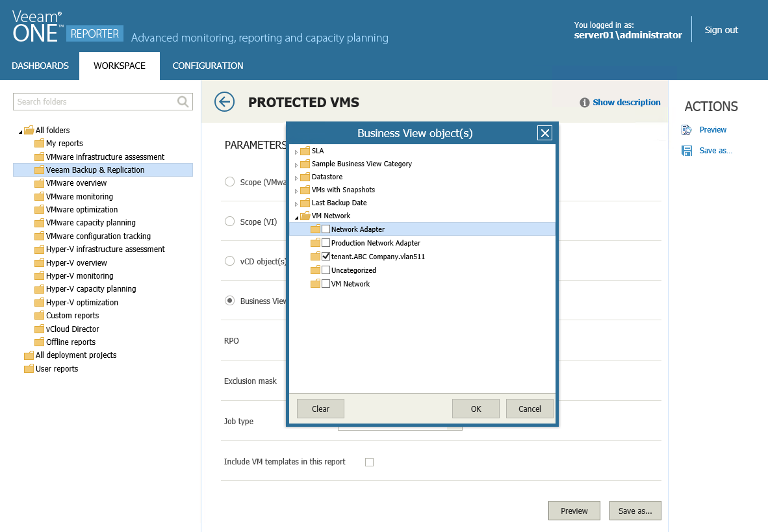Click the Save as disk icon in Actions

tap(686, 151)
